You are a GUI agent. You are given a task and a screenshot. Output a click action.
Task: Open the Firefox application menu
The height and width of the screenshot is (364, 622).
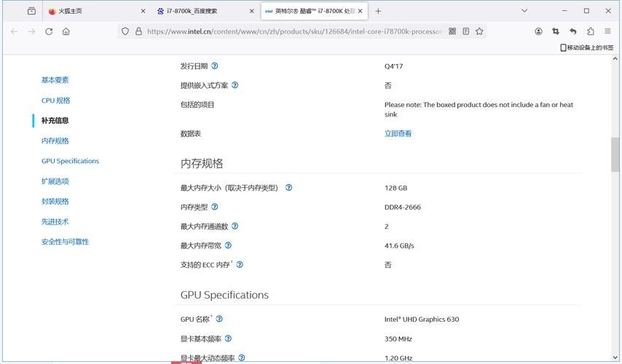click(607, 31)
